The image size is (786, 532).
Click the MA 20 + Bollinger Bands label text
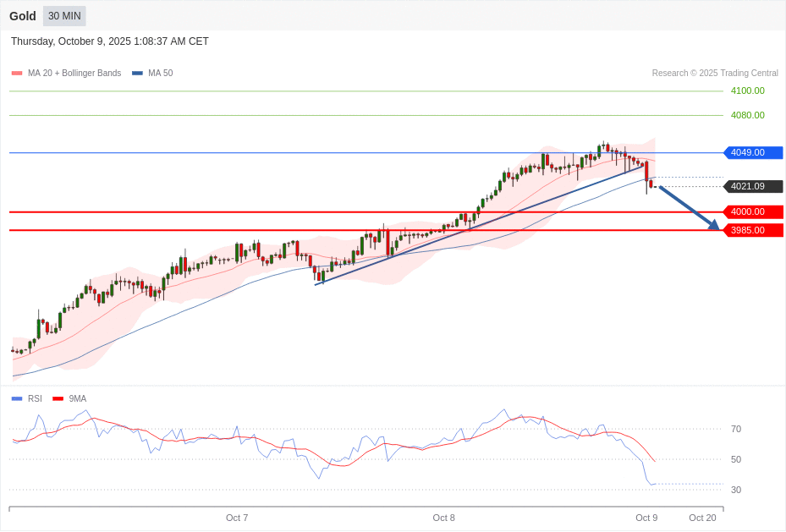[x=74, y=74]
